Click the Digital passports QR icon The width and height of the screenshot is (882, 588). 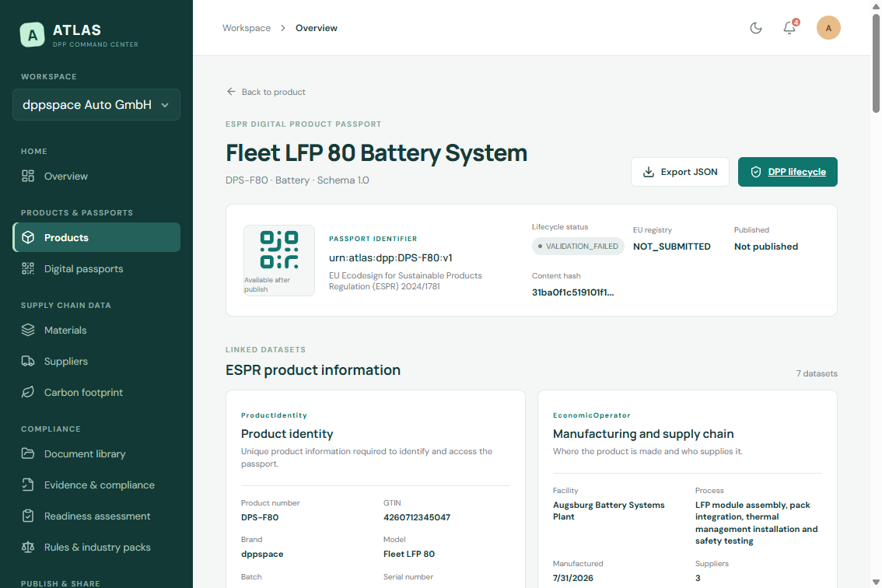(x=27, y=269)
